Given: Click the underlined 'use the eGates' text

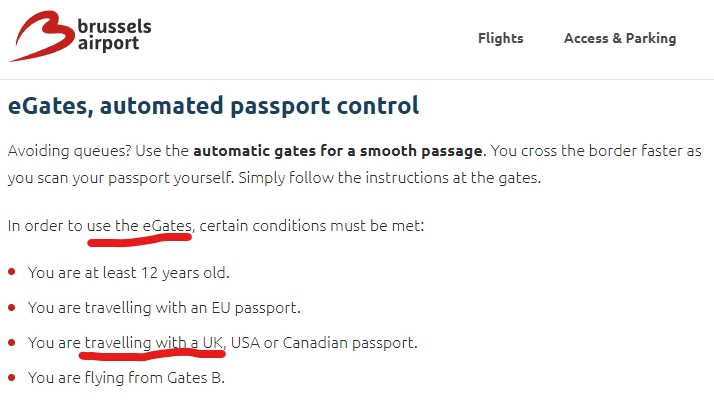Looking at the screenshot, I should [139, 225].
